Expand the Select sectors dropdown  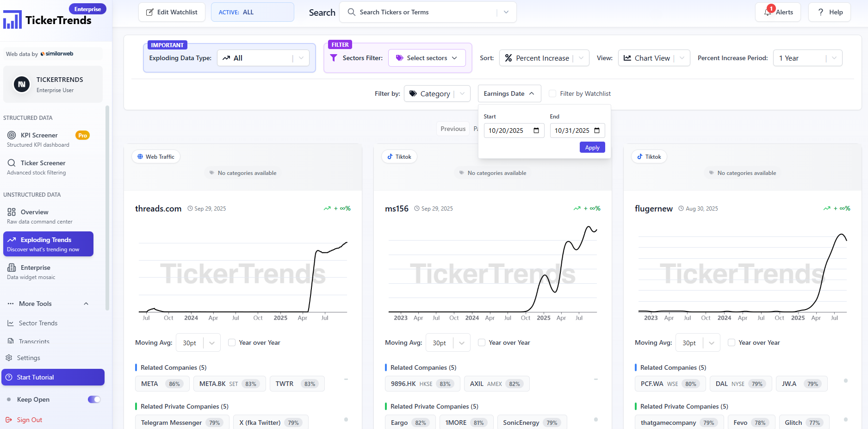427,58
